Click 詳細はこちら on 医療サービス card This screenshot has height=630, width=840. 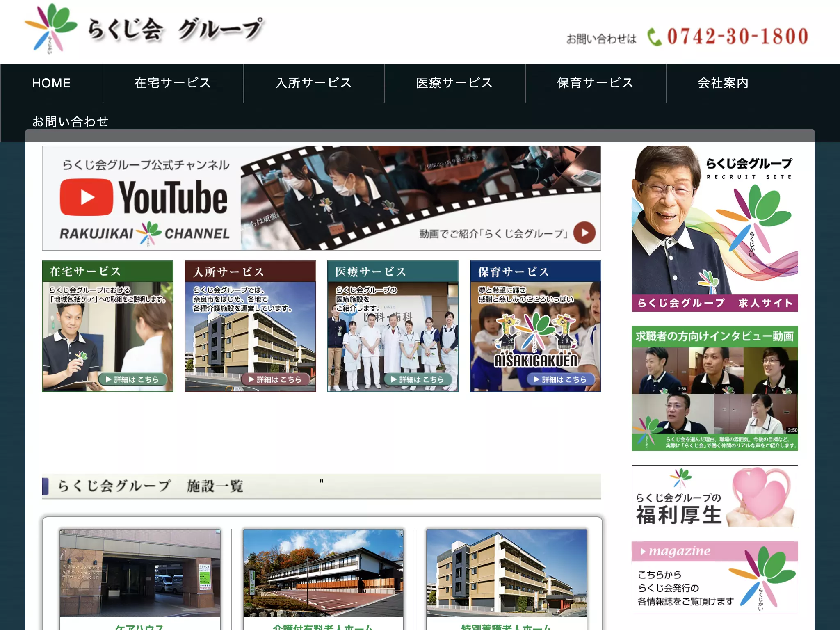click(418, 379)
